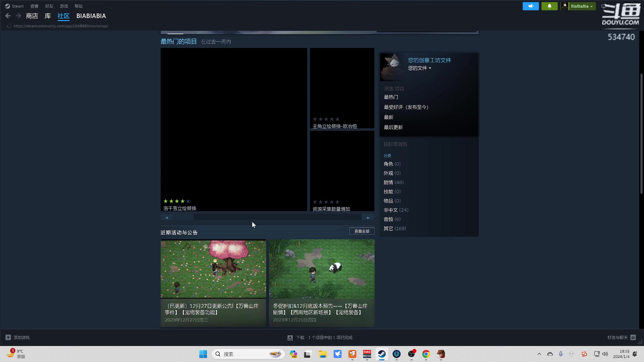Open the weather widget showing 9°C

[16, 354]
